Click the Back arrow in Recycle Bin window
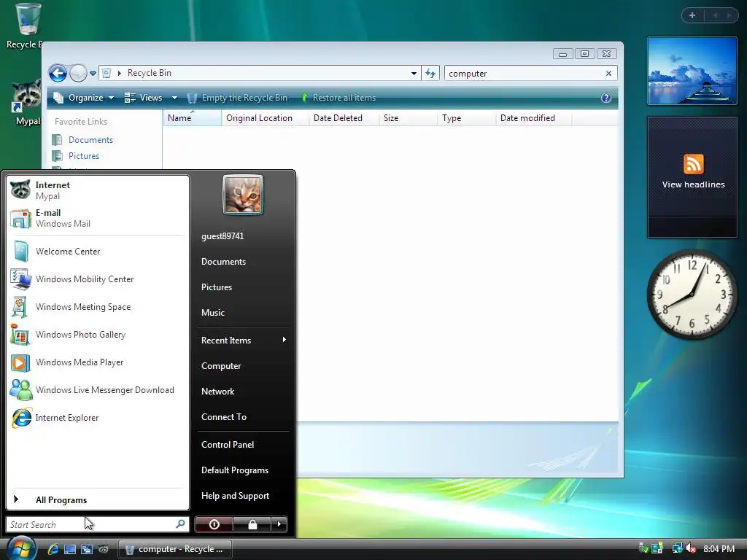The image size is (747, 560). coord(58,74)
